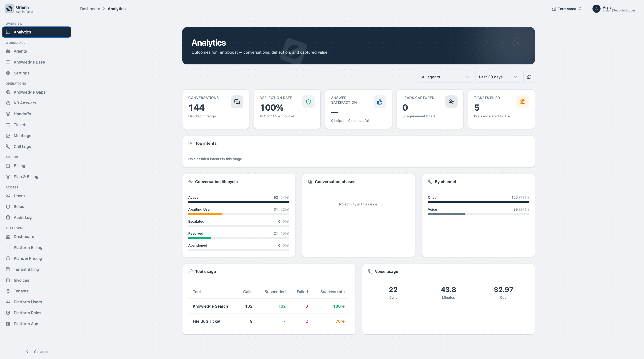This screenshot has width=644, height=359.
Task: Open the Agents sidebar icon
Action: (8, 51)
